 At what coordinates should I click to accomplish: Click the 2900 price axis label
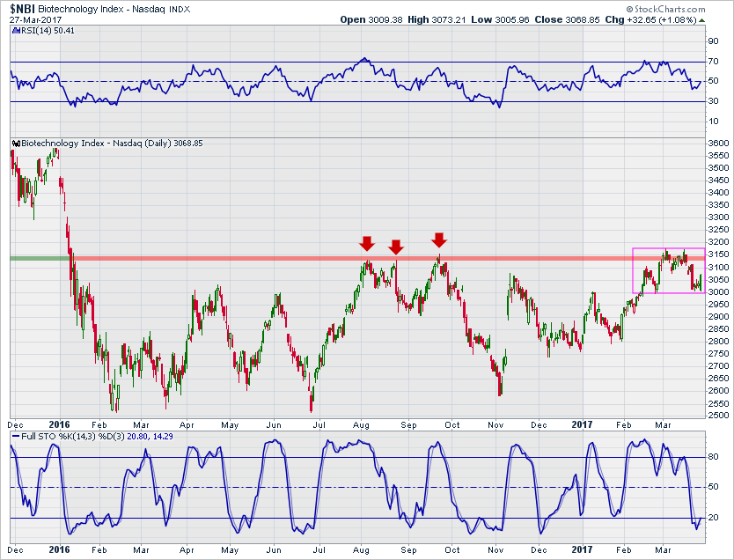(x=718, y=317)
